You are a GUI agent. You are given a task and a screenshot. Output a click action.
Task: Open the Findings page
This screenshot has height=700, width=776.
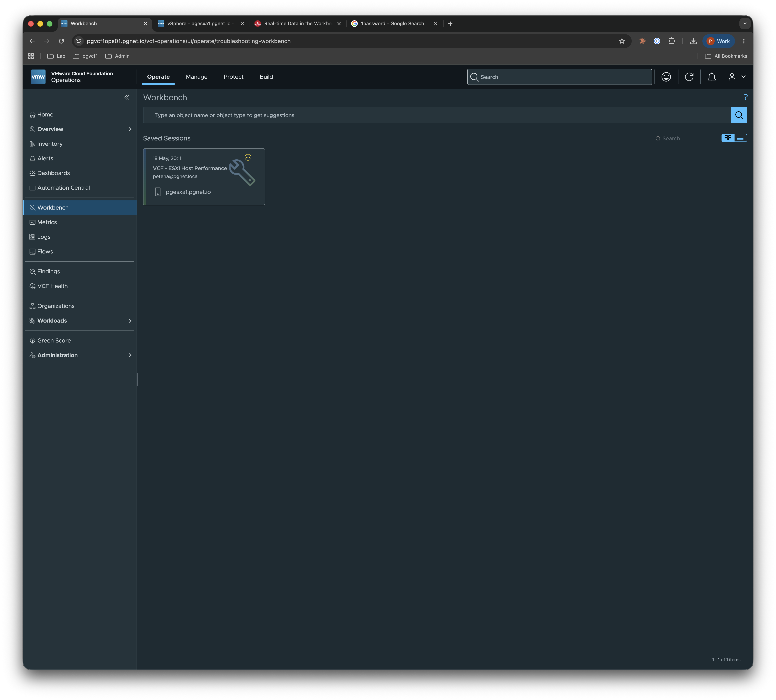click(x=48, y=272)
